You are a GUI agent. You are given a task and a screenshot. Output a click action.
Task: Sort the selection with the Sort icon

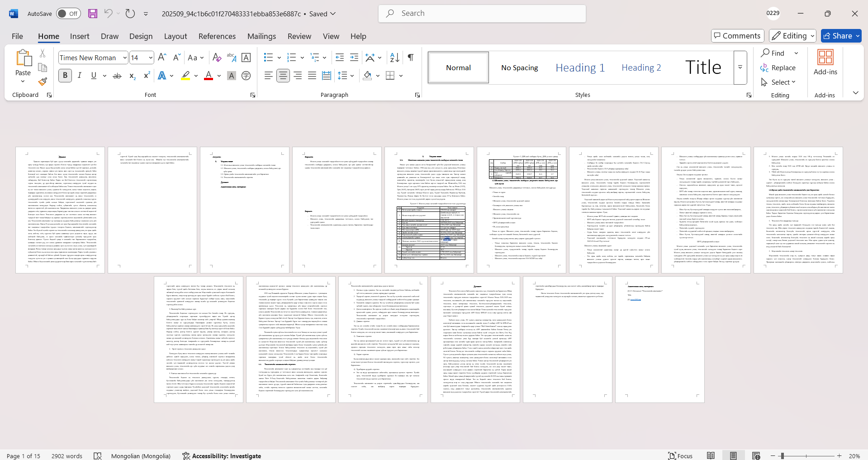pyautogui.click(x=394, y=57)
